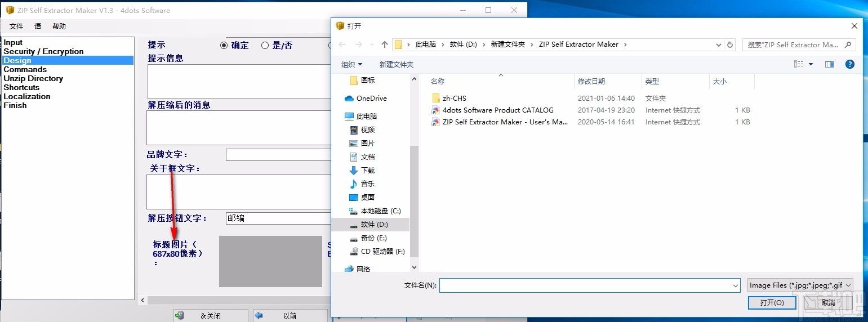Go up one folder level with the up arrow
Image resolution: width=868 pixels, height=322 pixels.
(x=385, y=44)
